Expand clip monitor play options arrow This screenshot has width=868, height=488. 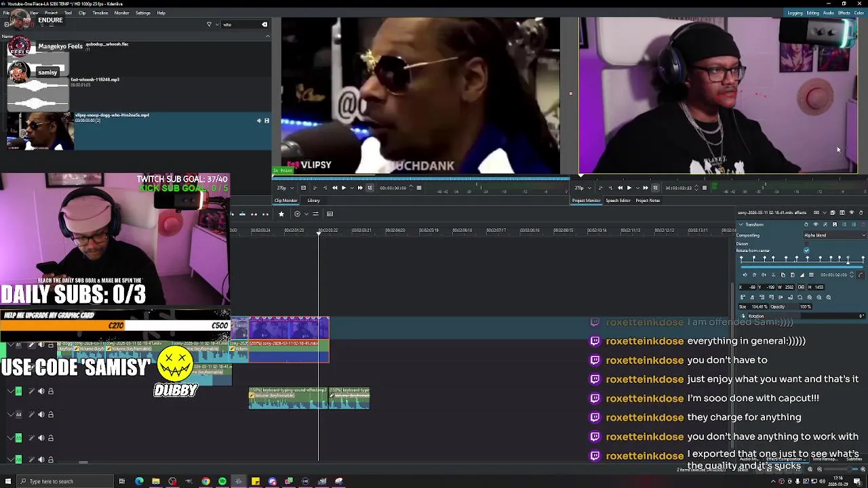coord(352,188)
